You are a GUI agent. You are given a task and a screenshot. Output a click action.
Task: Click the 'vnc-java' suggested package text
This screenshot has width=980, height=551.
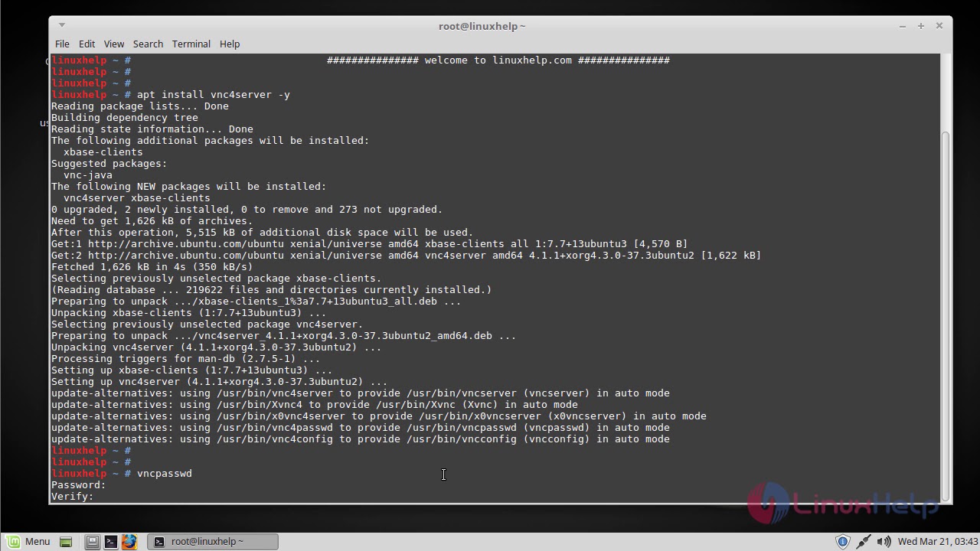88,175
